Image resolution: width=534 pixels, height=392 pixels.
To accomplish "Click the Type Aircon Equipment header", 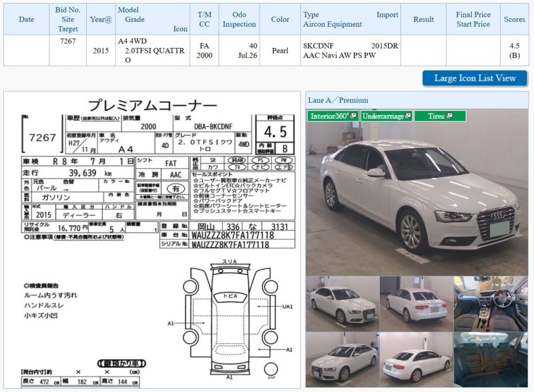I will coord(350,19).
